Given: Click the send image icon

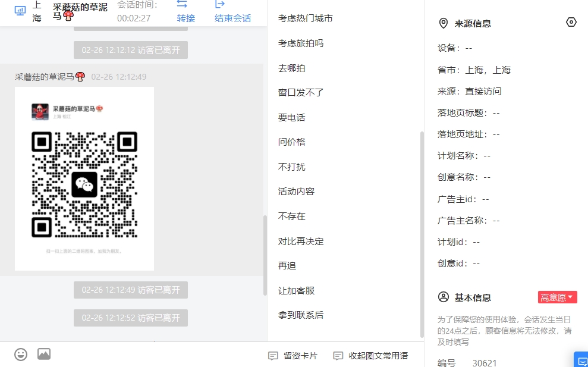Looking at the screenshot, I should (44, 354).
